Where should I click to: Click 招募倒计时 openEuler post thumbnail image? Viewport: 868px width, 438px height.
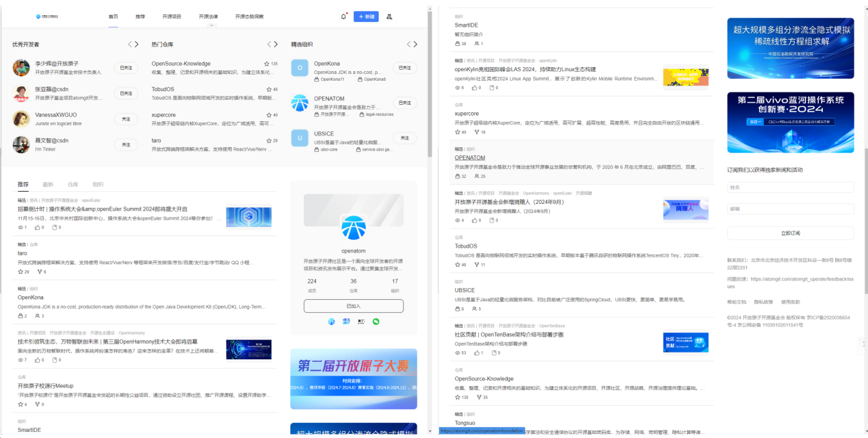248,217
